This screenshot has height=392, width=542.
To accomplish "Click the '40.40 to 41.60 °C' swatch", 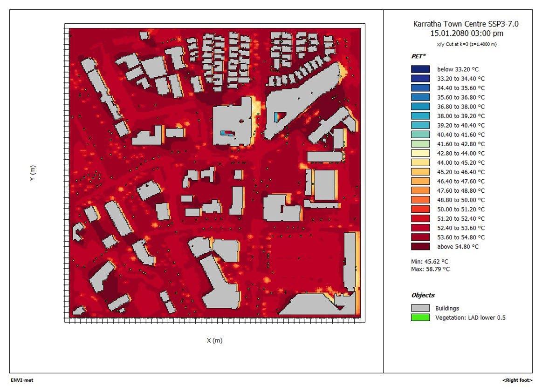I will click(420, 135).
